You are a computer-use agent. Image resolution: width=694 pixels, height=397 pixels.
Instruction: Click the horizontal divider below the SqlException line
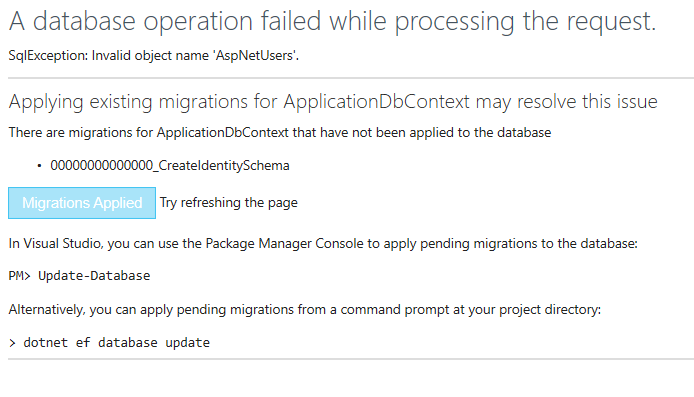pyautogui.click(x=351, y=78)
